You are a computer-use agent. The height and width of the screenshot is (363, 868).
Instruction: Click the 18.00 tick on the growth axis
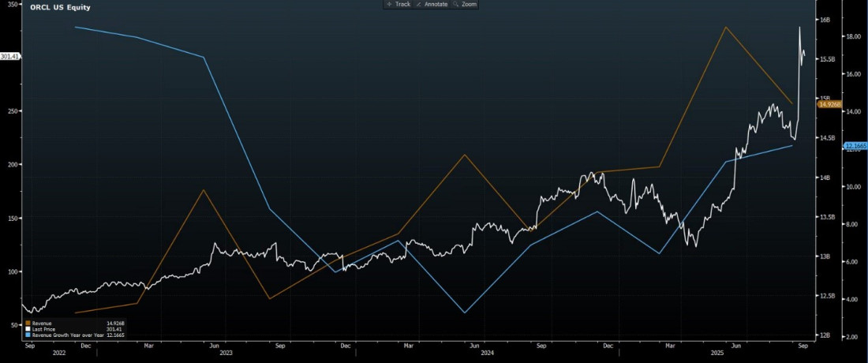point(854,37)
